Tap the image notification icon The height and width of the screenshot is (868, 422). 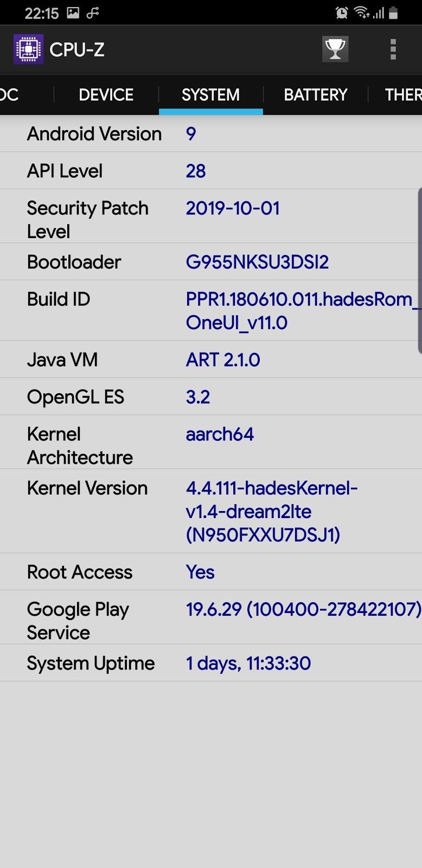pos(73,13)
